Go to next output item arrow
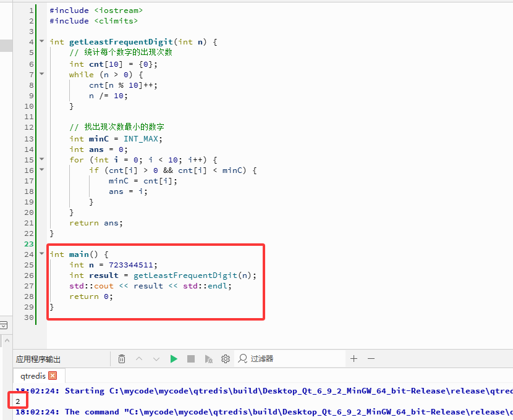This screenshot has width=513, height=420. 156,359
